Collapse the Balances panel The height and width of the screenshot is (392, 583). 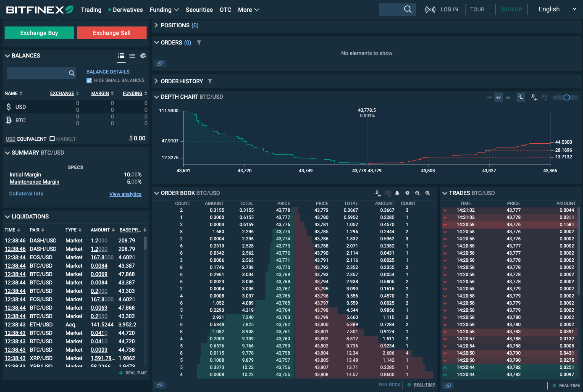coord(7,55)
